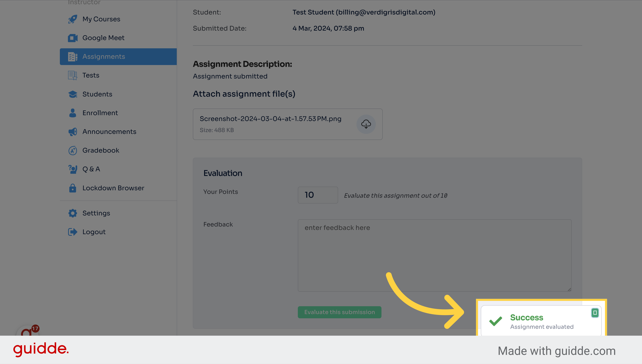The image size is (642, 364).
Task: Download the attached screenshot file
Action: click(x=366, y=124)
